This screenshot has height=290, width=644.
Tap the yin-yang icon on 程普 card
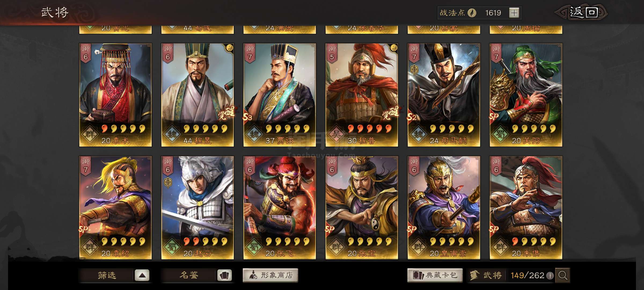(393, 48)
